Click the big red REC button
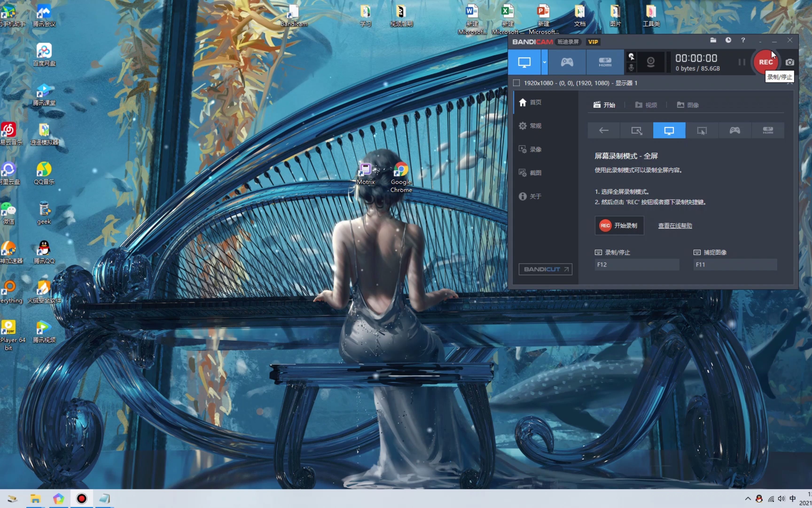The width and height of the screenshot is (812, 508). coord(766,62)
